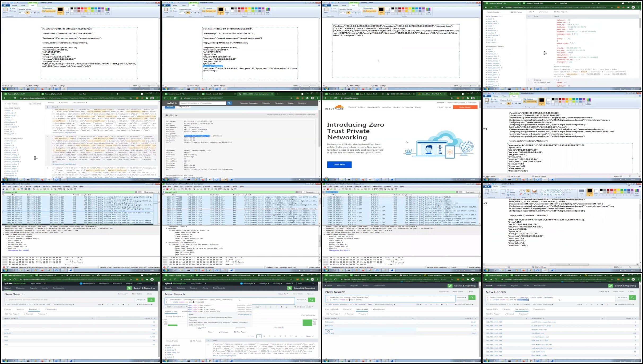Screen dimensions: 643x364
Task: Select Transparent in Paint window with highlighted dest_ip
Action: click(x=209, y=11)
